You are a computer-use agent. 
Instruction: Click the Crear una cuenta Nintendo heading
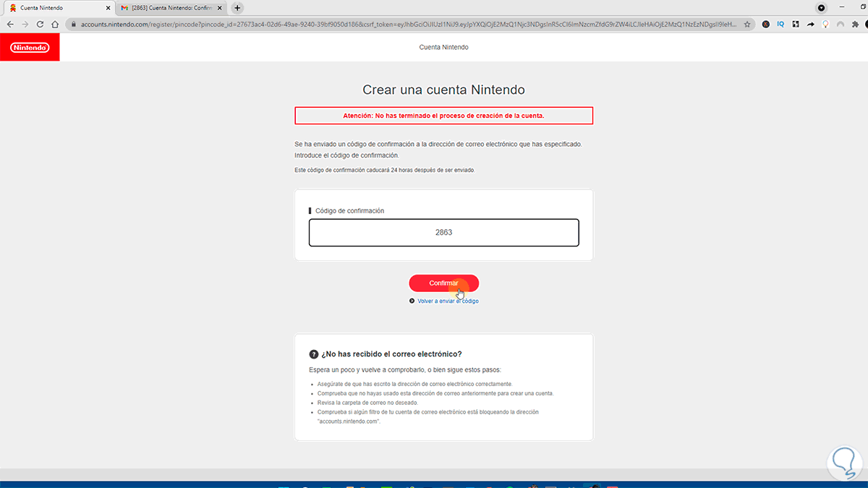click(x=443, y=90)
